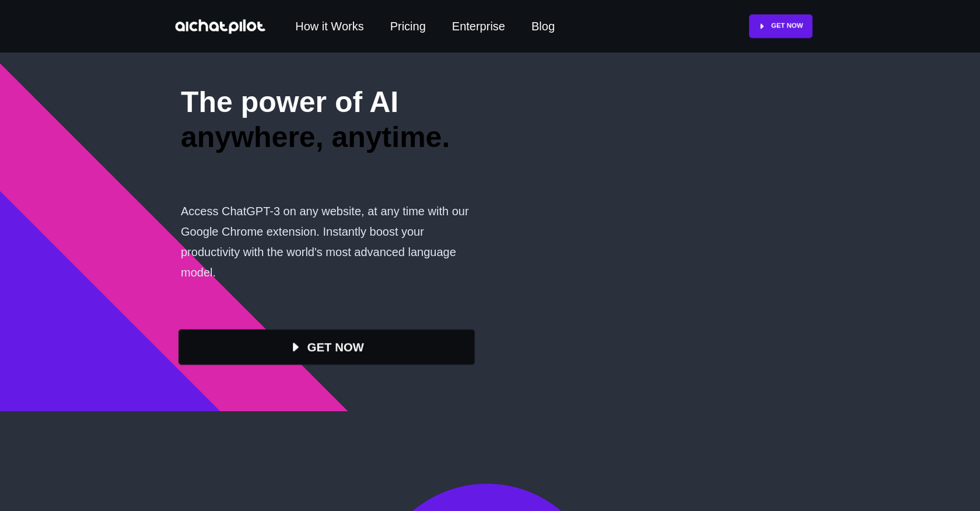Click the 'Access ChatGPT-3' text in description
Viewport: 980px width, 511px height.
pos(230,211)
